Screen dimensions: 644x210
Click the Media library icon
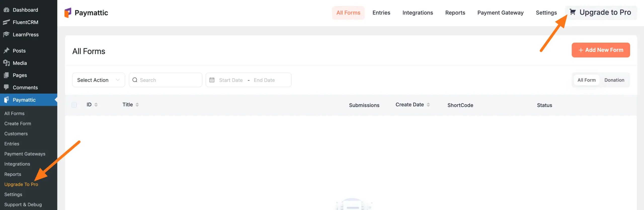(x=7, y=63)
